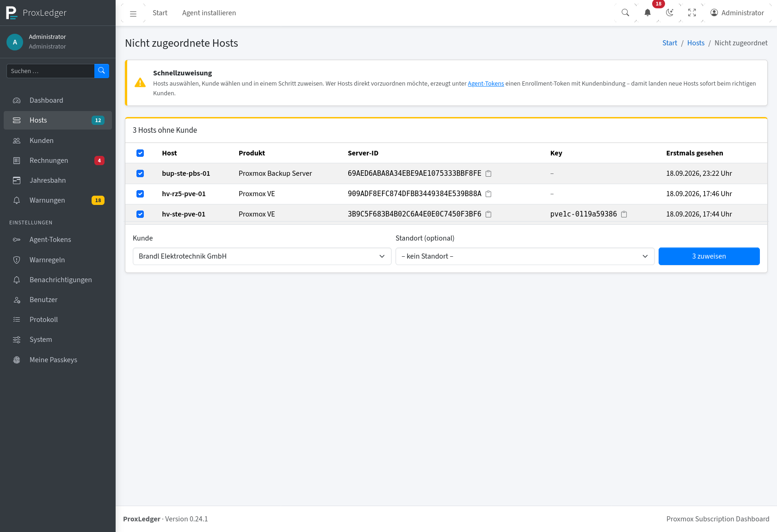
Task: Switch to dark mode moon icon
Action: [670, 13]
